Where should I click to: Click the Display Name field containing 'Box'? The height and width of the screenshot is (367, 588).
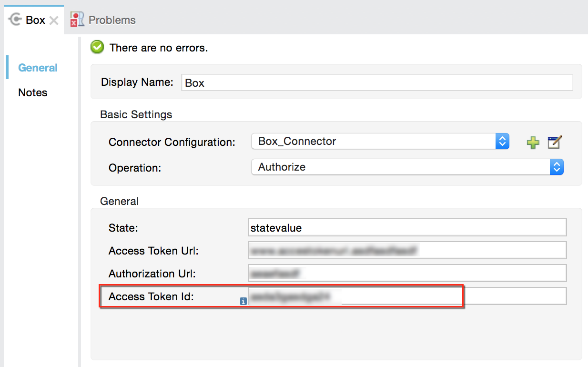coord(376,82)
